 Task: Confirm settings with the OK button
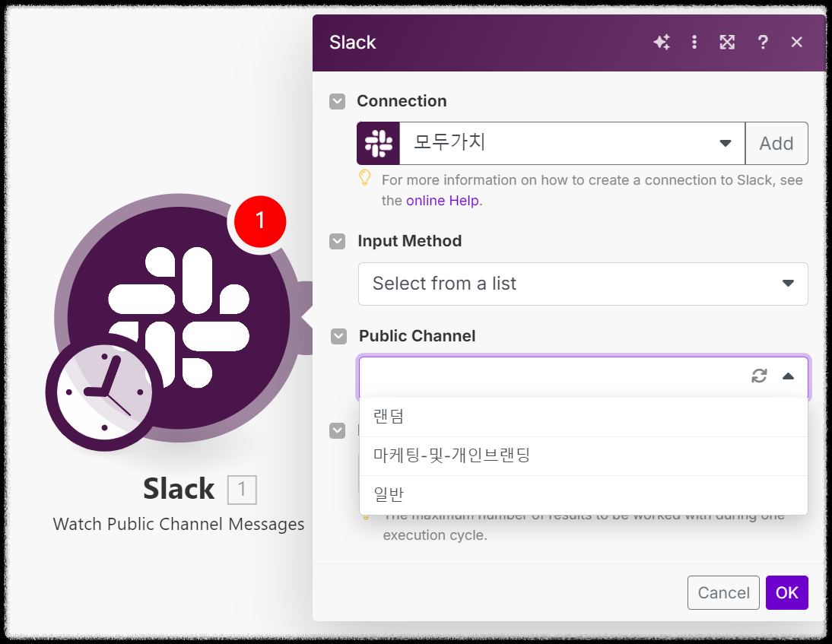(787, 592)
